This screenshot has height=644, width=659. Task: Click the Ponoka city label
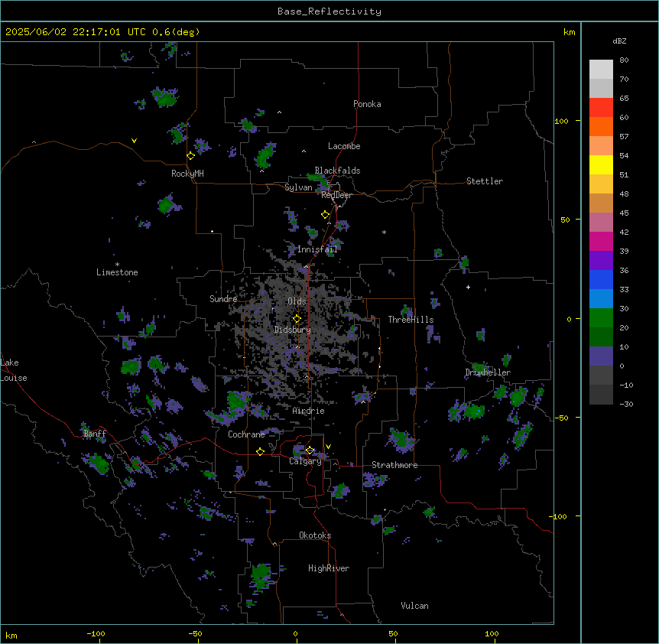click(367, 104)
